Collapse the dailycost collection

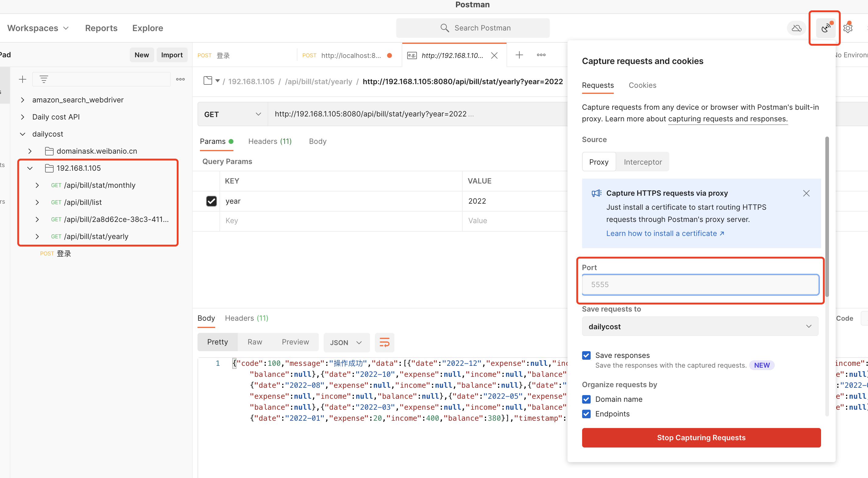coord(23,134)
